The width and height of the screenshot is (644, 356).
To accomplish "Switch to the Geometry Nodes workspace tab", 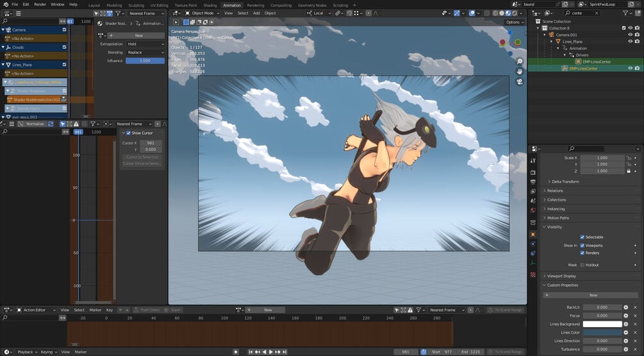I will 312,5.
